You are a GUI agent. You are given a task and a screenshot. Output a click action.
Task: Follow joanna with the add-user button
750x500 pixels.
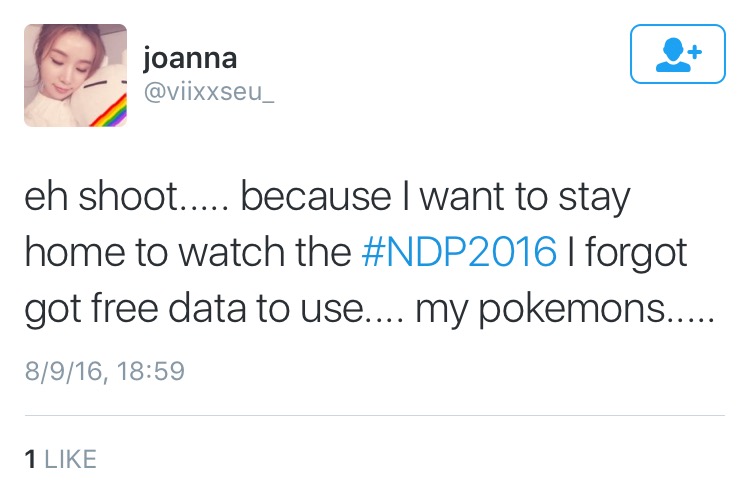(678, 53)
